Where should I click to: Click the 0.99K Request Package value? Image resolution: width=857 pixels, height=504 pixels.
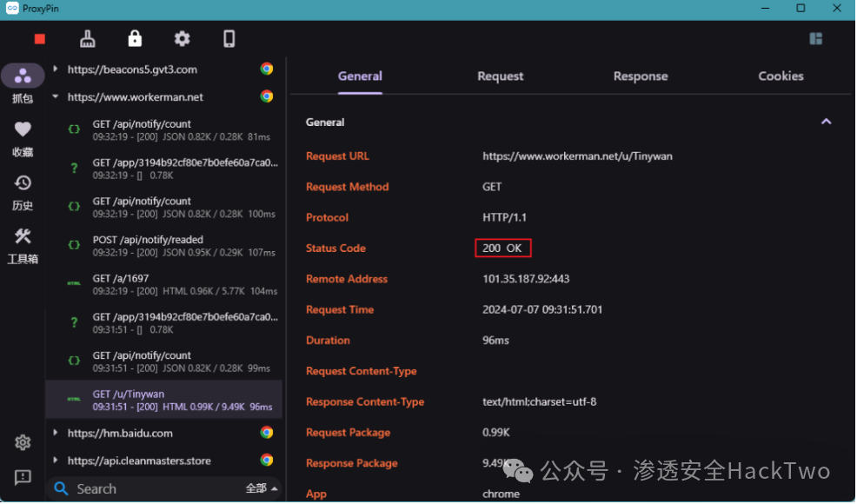(495, 433)
